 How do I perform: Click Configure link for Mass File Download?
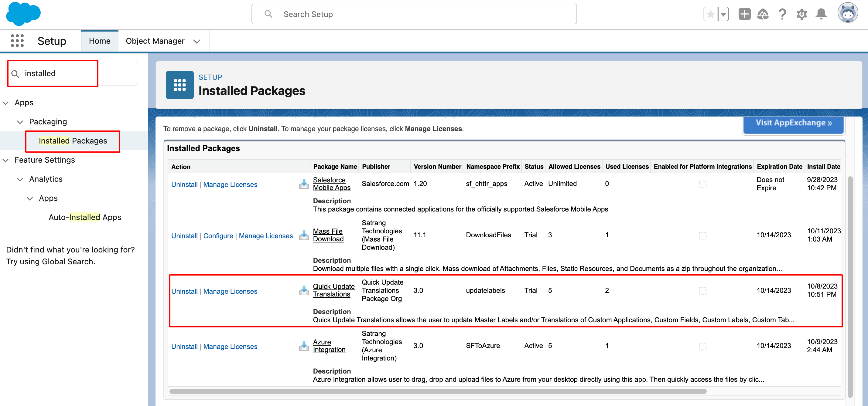tap(218, 236)
